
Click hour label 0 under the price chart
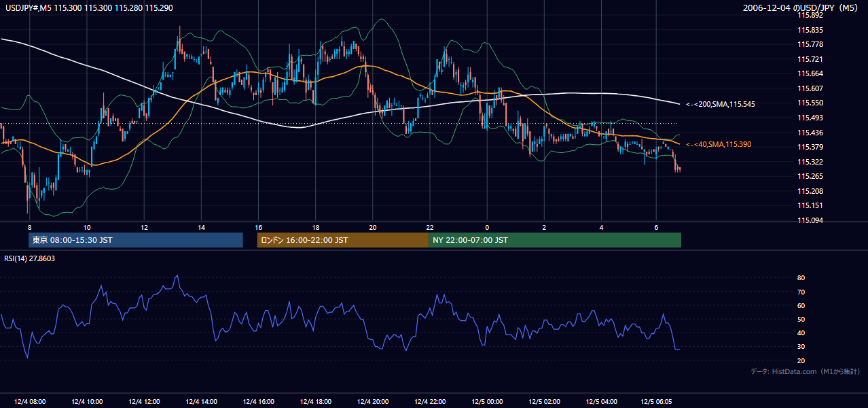[487, 227]
